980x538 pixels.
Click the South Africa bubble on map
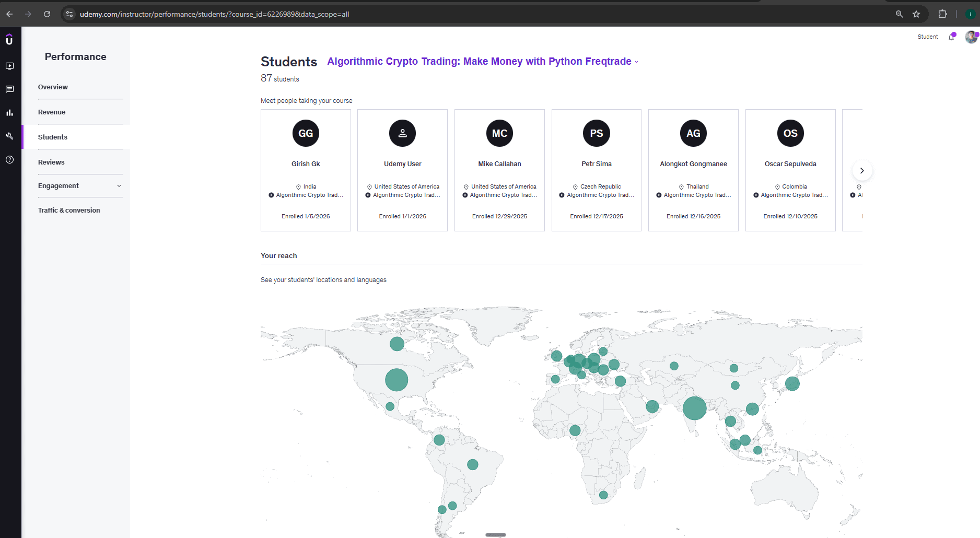coord(603,495)
